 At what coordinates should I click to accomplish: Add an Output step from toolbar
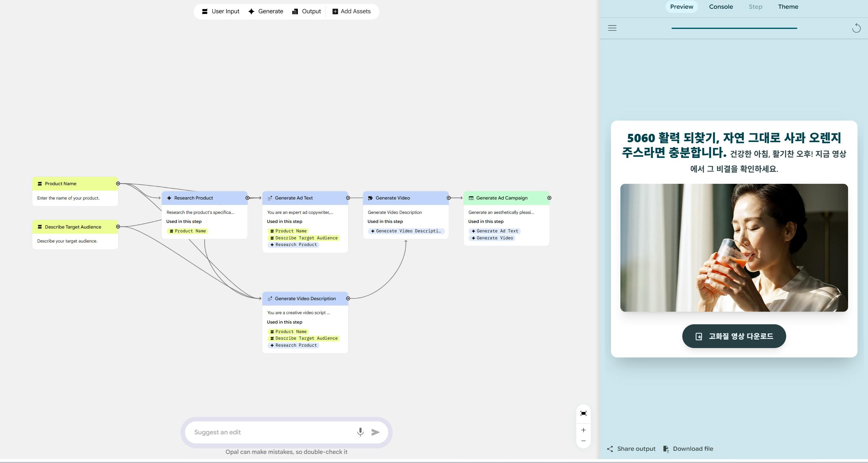(x=307, y=12)
